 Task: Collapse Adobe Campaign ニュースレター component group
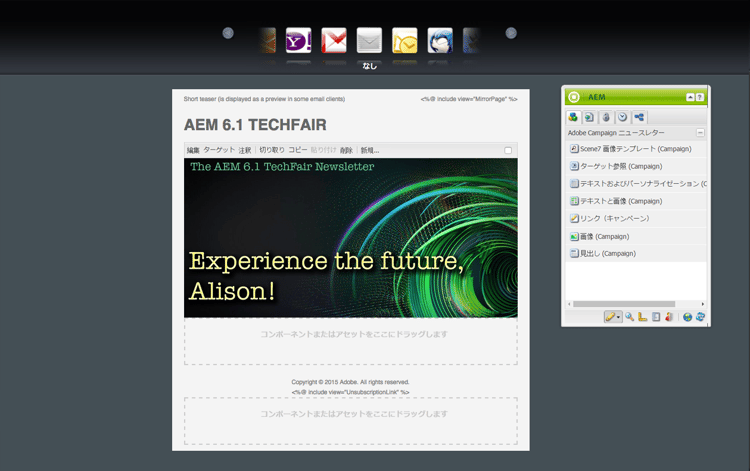(700, 132)
